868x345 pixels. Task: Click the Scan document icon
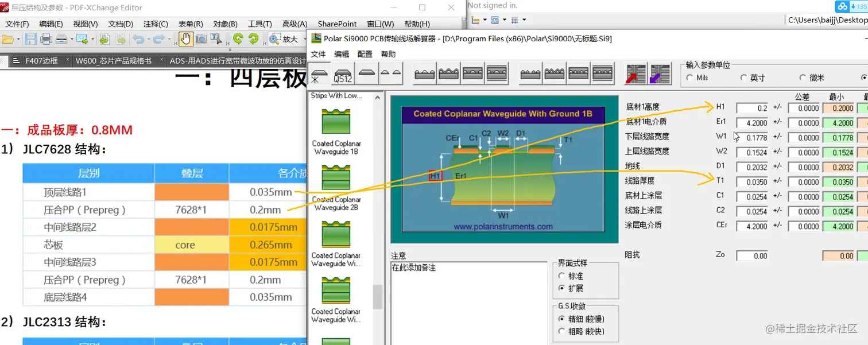coord(61,40)
